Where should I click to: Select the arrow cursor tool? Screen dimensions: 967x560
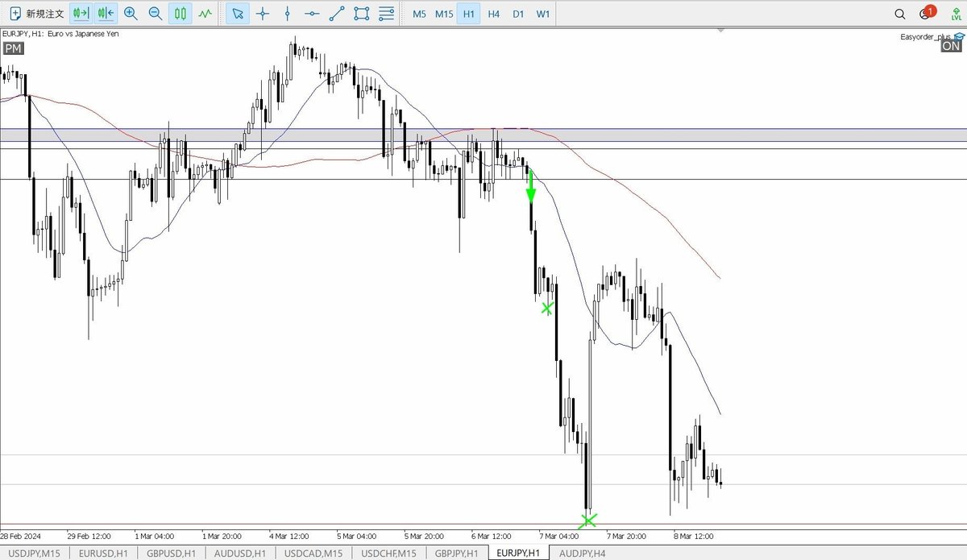[237, 14]
